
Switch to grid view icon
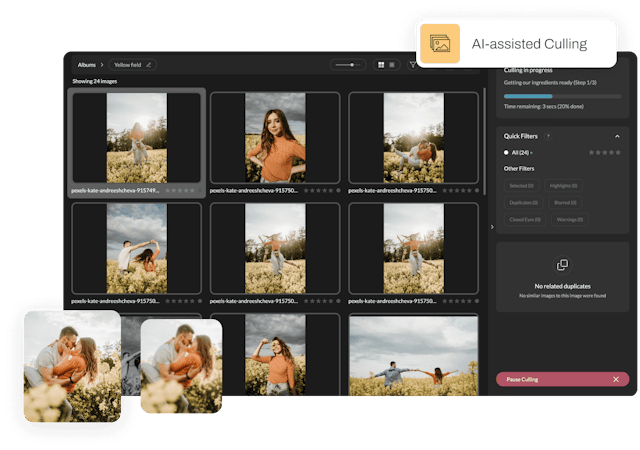pos(381,65)
